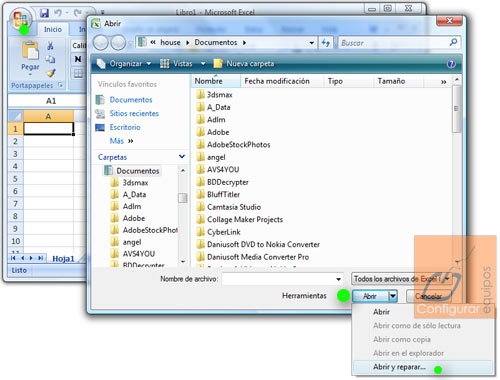Click the Documentos breadcrumb in the address bar
500x380 pixels.
click(216, 42)
